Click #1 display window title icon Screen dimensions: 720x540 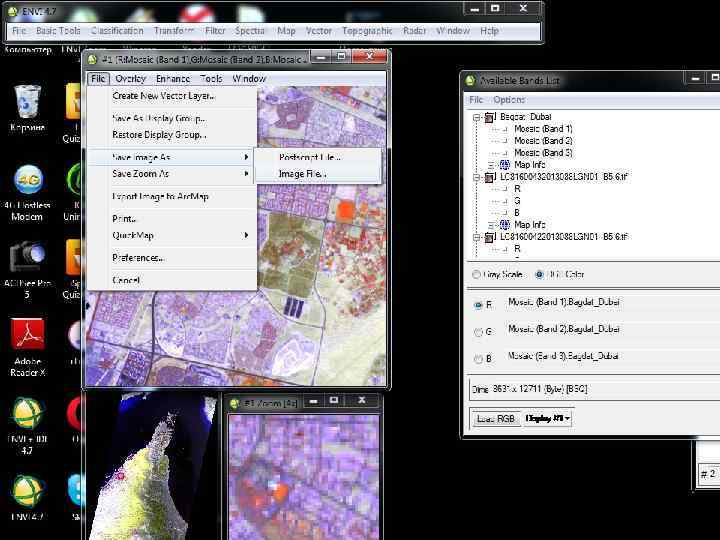click(x=92, y=60)
